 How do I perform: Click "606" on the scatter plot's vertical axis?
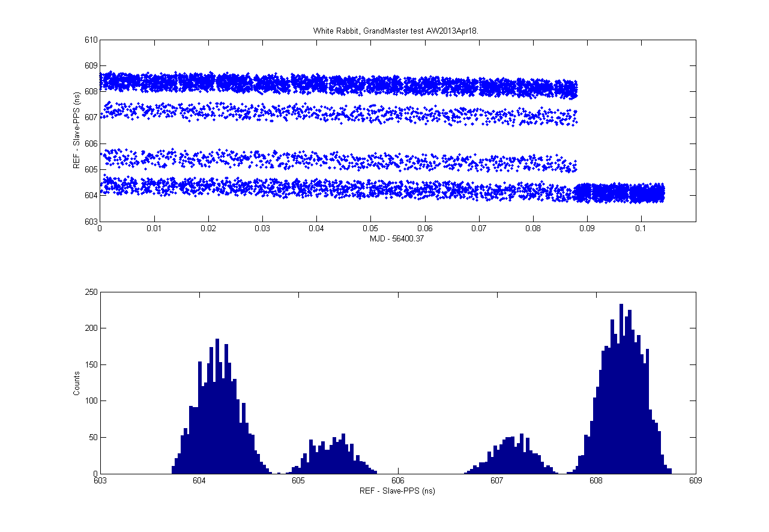[91, 144]
